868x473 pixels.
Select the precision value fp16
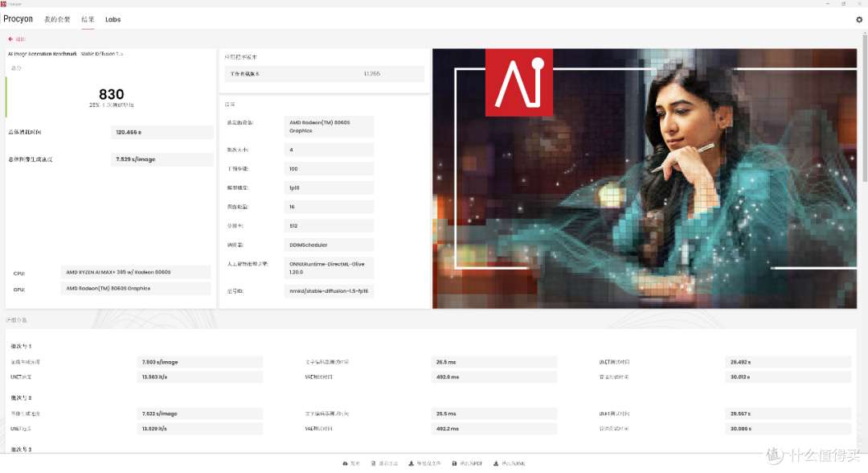(x=329, y=187)
